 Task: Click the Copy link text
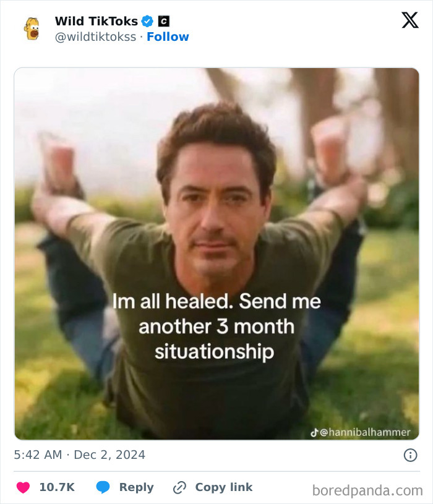(224, 487)
